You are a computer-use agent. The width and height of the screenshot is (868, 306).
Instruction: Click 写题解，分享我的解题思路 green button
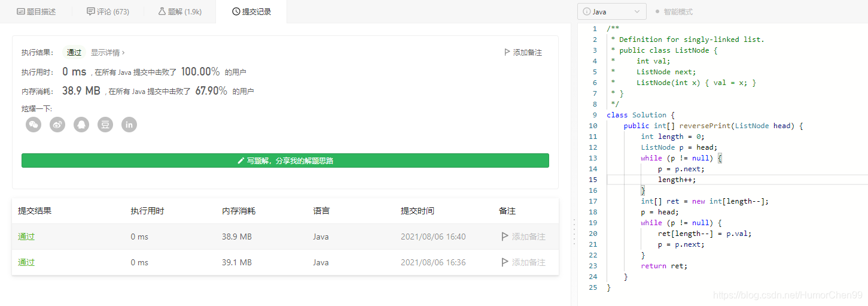point(285,160)
